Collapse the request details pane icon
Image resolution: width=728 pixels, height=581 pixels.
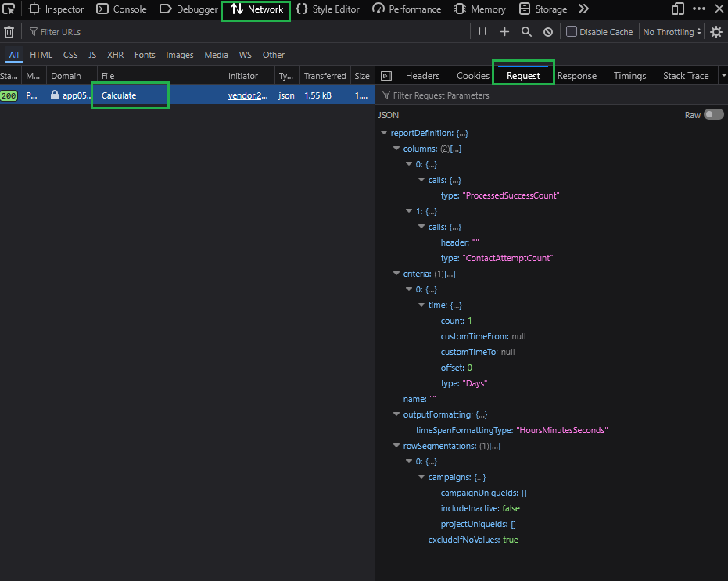[x=386, y=76]
